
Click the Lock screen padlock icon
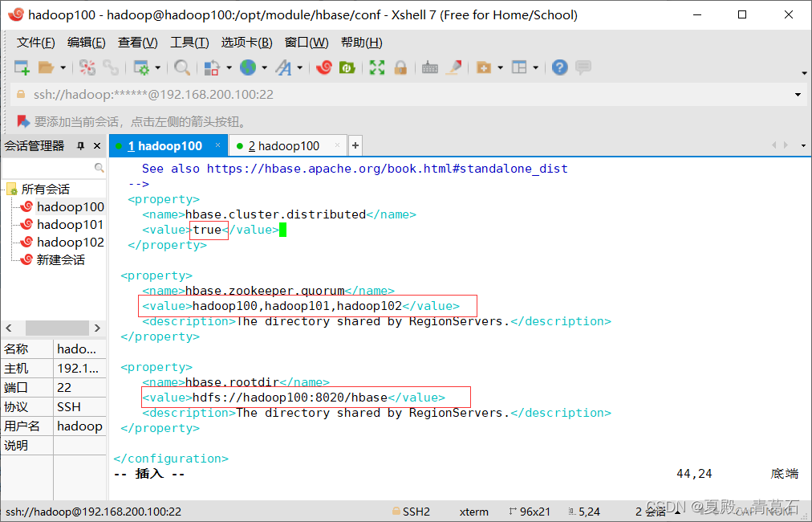coord(400,67)
